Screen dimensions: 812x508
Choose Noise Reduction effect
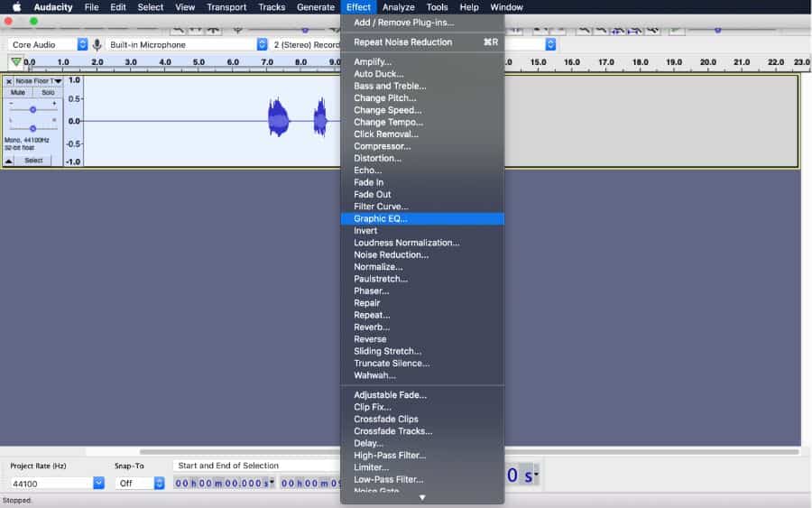pos(422,254)
